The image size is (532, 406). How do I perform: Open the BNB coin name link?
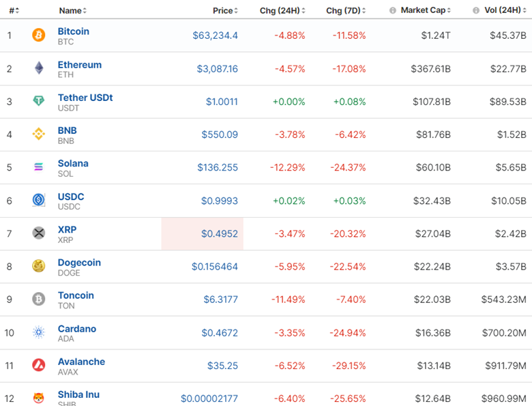click(x=67, y=130)
